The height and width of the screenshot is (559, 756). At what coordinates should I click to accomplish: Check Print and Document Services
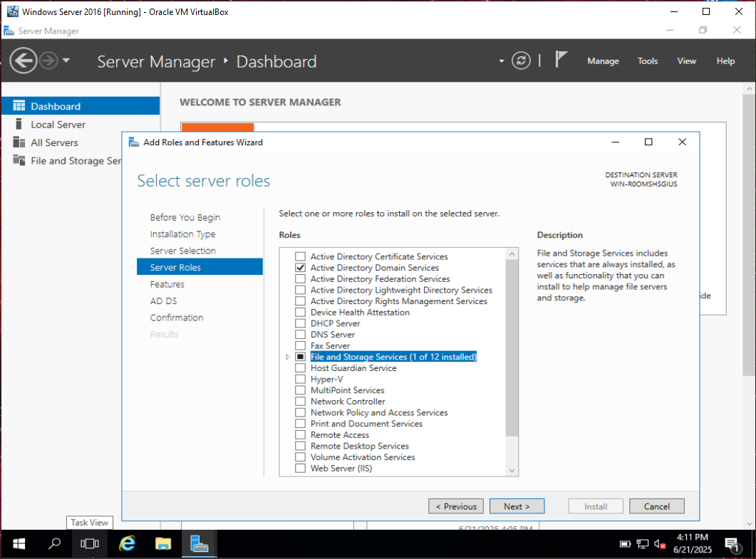pyautogui.click(x=301, y=424)
